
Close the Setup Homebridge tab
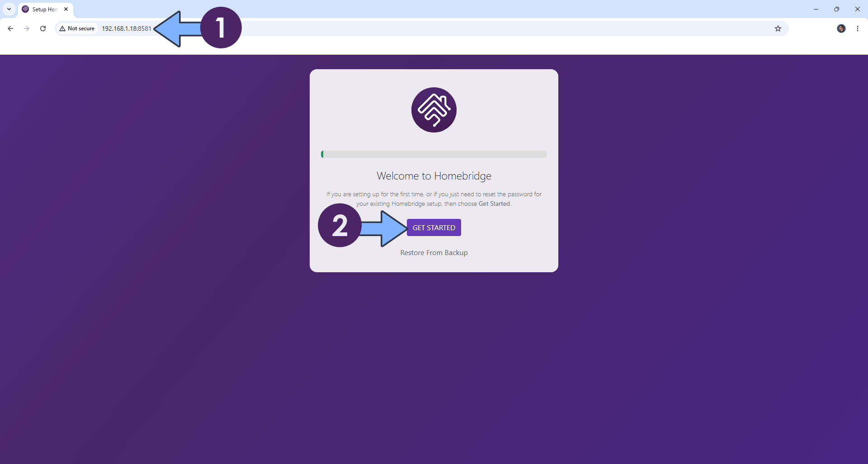pyautogui.click(x=66, y=9)
